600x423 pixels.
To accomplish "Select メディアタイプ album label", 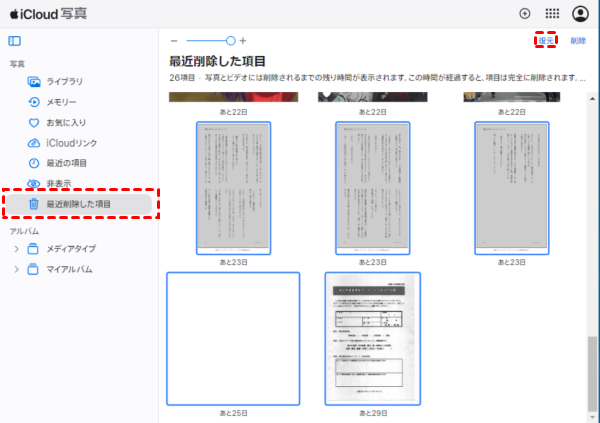I will pyautogui.click(x=71, y=249).
